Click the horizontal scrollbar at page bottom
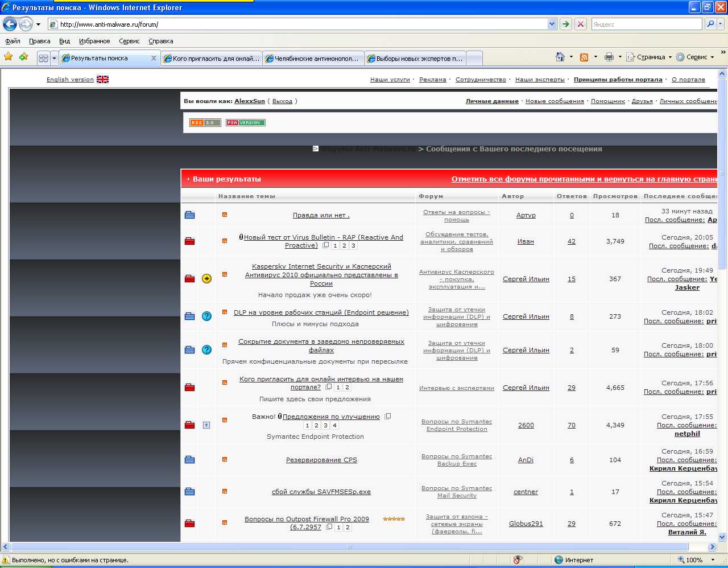728x568 pixels. 350,547
